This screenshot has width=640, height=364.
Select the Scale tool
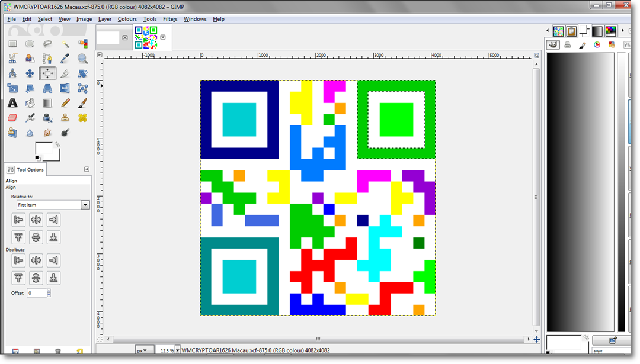pos(12,88)
